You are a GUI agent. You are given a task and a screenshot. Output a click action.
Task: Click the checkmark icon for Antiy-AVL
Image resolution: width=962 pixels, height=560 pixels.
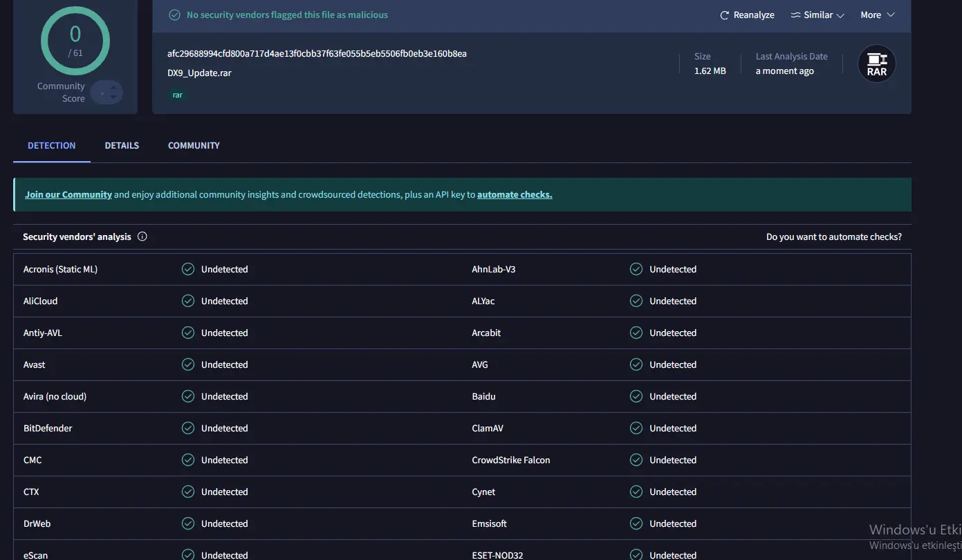pyautogui.click(x=188, y=333)
